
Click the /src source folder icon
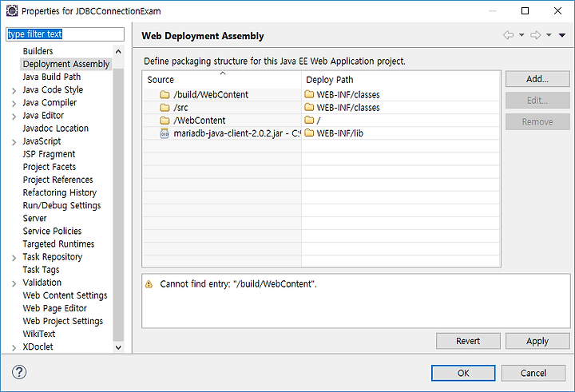pos(165,108)
